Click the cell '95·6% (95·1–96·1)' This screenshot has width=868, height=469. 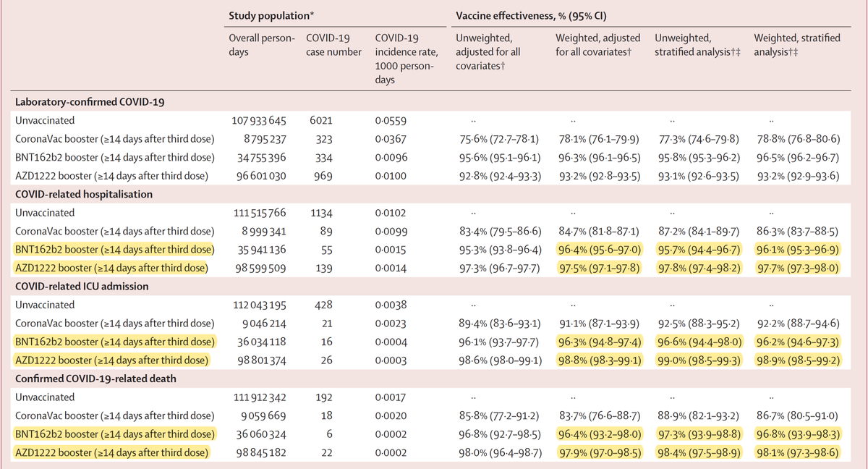[x=498, y=157]
